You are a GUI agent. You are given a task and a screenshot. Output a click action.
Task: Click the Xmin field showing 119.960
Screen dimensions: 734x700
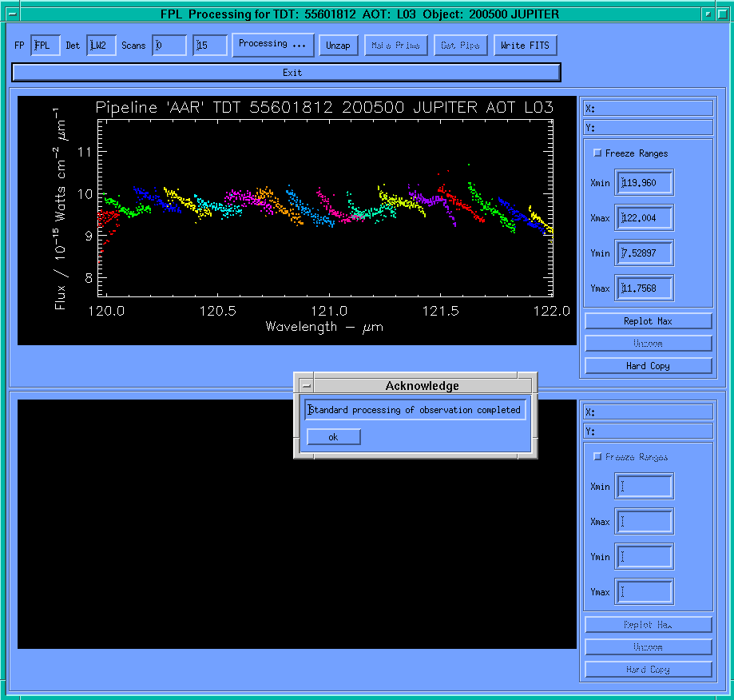(x=644, y=183)
